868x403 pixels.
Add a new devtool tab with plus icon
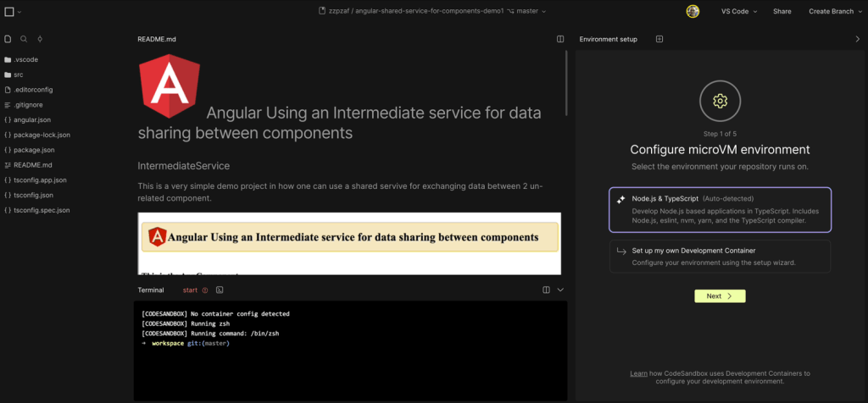pyautogui.click(x=659, y=39)
